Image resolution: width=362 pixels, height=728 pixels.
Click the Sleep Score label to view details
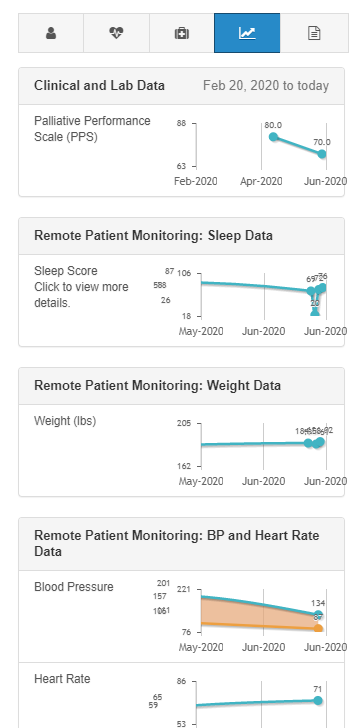coord(66,271)
